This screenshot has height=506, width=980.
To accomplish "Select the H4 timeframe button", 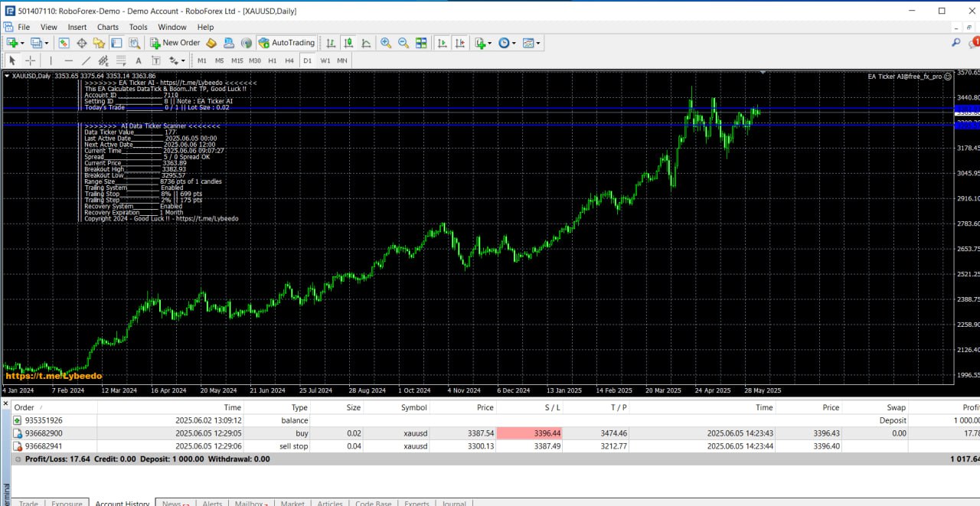I will tap(289, 60).
